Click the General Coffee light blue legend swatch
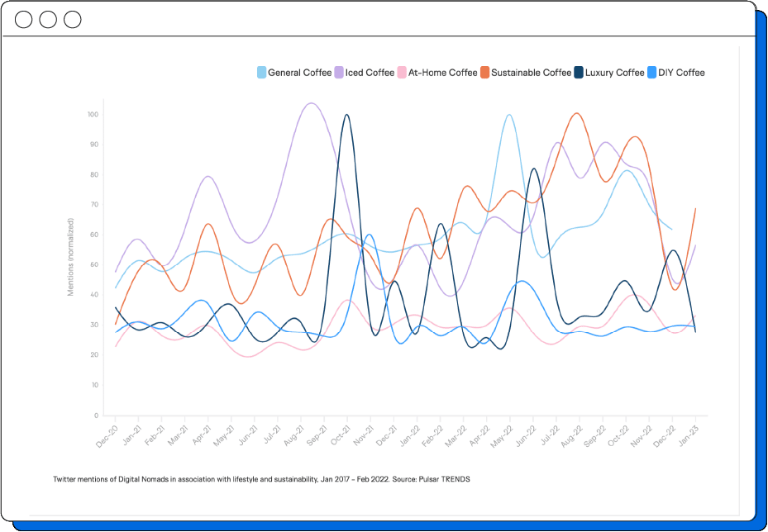 pos(262,73)
